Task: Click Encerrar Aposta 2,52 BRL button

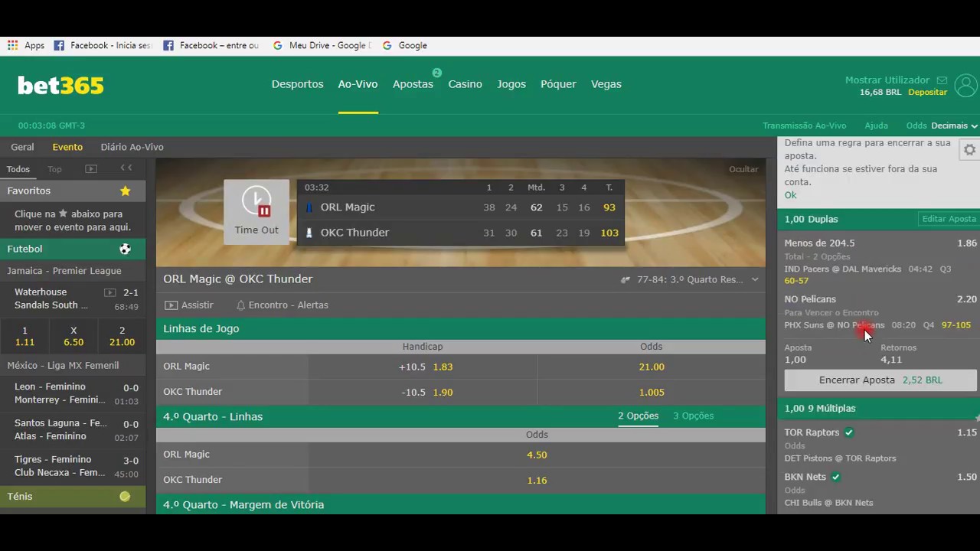Action: click(x=880, y=380)
